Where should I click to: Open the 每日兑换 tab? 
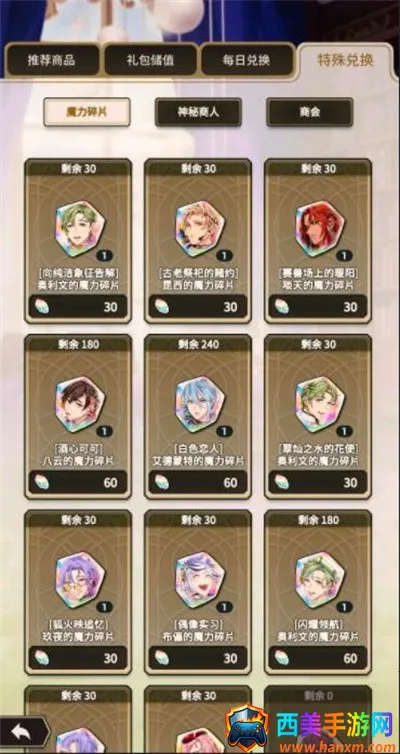pos(247,60)
